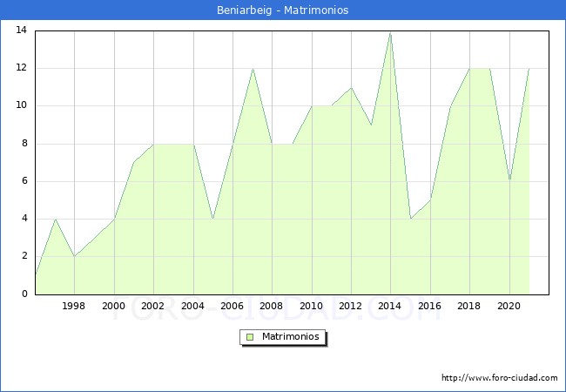Click the chart title Beniarbeig - Matrimonios
Viewport: 566px width, 392px height.
(283, 10)
